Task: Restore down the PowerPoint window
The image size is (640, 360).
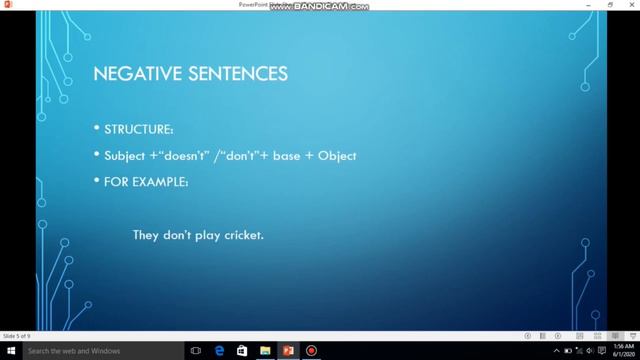Action: tap(610, 5)
